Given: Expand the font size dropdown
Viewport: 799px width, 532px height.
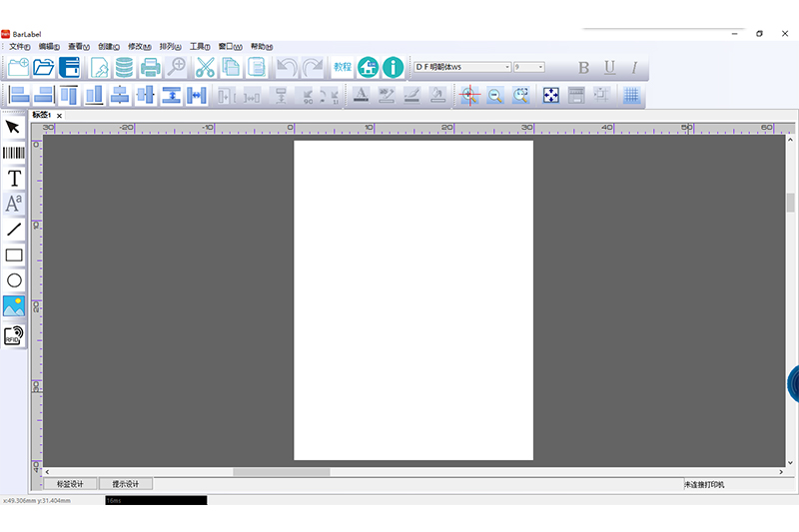Looking at the screenshot, I should [x=541, y=67].
